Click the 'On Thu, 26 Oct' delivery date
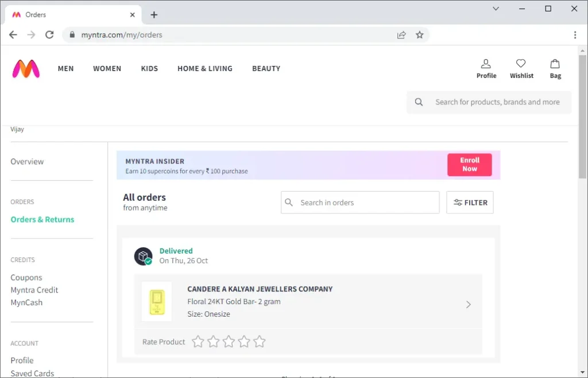Screen dimensions: 588x378 pyautogui.click(x=183, y=261)
